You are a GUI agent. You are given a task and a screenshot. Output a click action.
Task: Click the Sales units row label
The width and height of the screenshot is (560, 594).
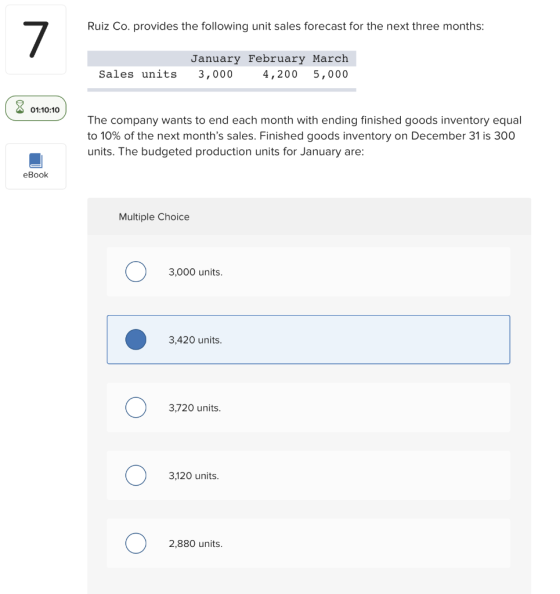coord(138,74)
